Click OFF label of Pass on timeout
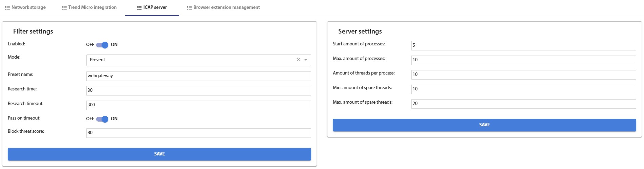Viewport: 644px width, 169px height. 90,119
